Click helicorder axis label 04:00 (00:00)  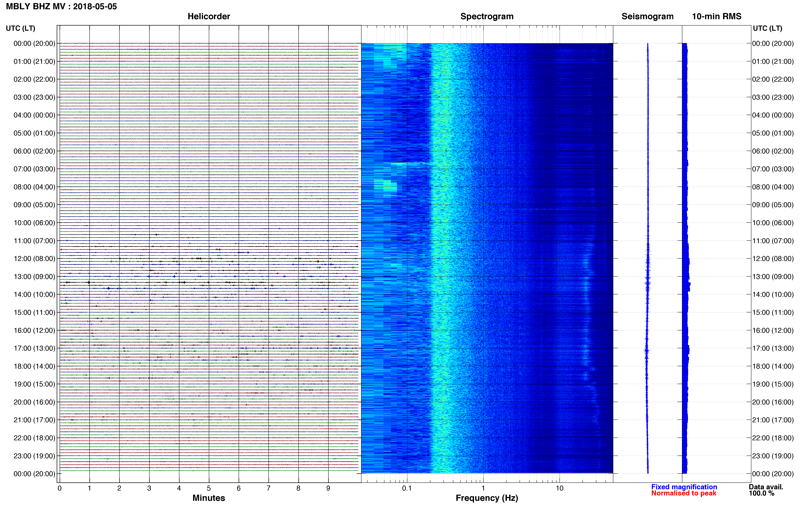pyautogui.click(x=34, y=115)
